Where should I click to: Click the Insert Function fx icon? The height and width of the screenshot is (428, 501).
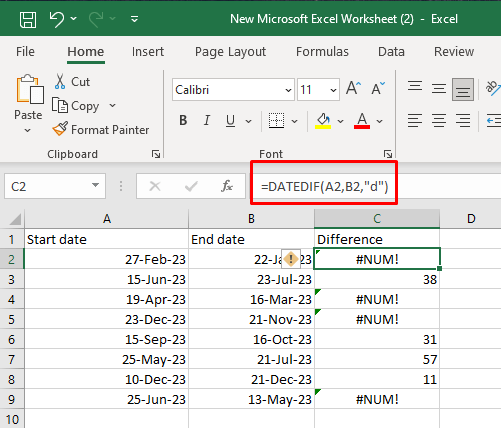[x=227, y=186]
